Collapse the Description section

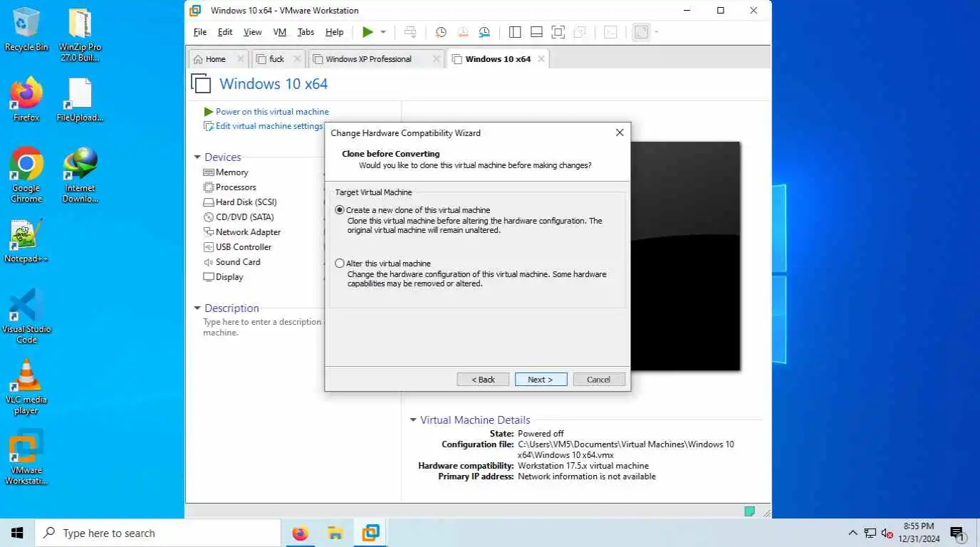tap(197, 308)
